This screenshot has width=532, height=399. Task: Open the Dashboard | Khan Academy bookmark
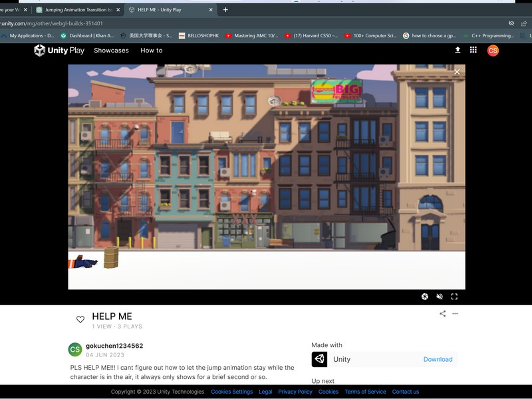pyautogui.click(x=87, y=36)
